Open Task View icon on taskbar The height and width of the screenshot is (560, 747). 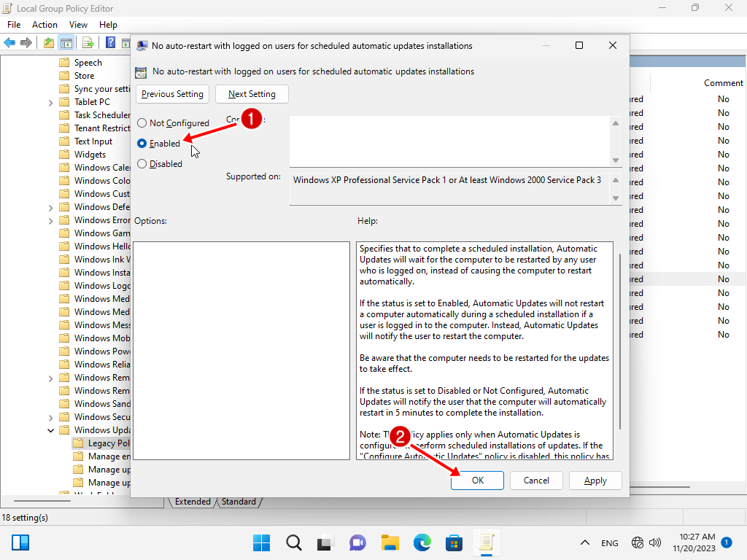pyautogui.click(x=325, y=542)
